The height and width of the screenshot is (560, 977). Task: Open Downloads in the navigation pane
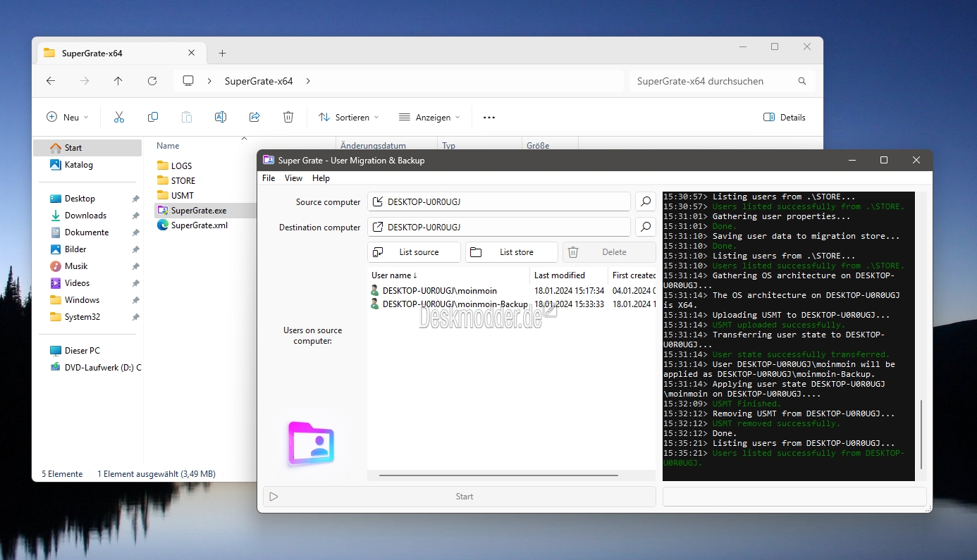pyautogui.click(x=85, y=216)
